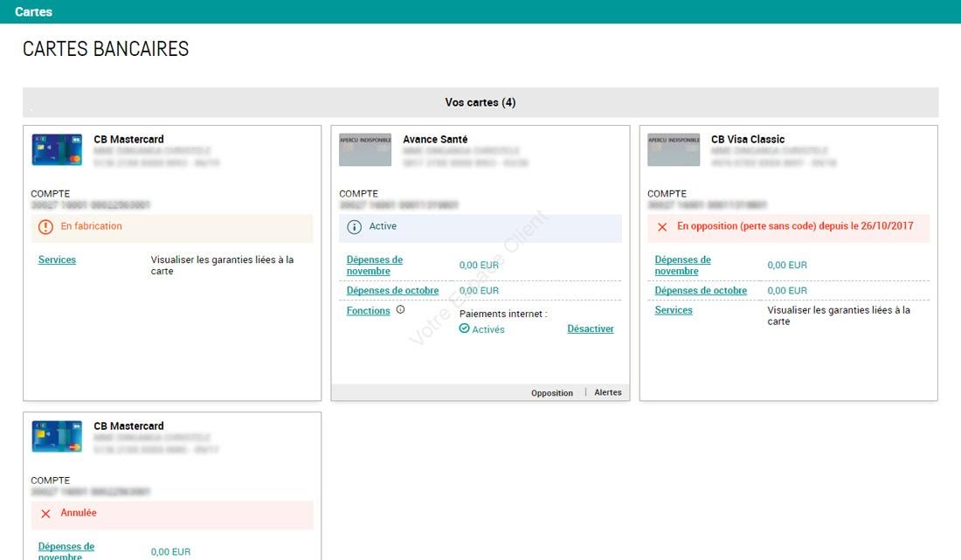Click the Annulée status text
The width and height of the screenshot is (961, 560).
pyautogui.click(x=79, y=513)
